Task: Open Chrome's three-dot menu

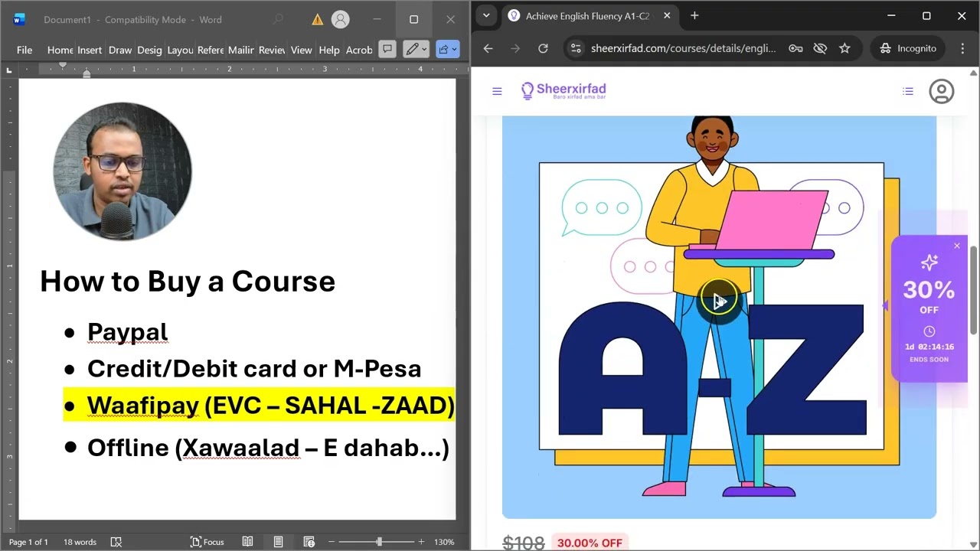Action: (x=962, y=48)
